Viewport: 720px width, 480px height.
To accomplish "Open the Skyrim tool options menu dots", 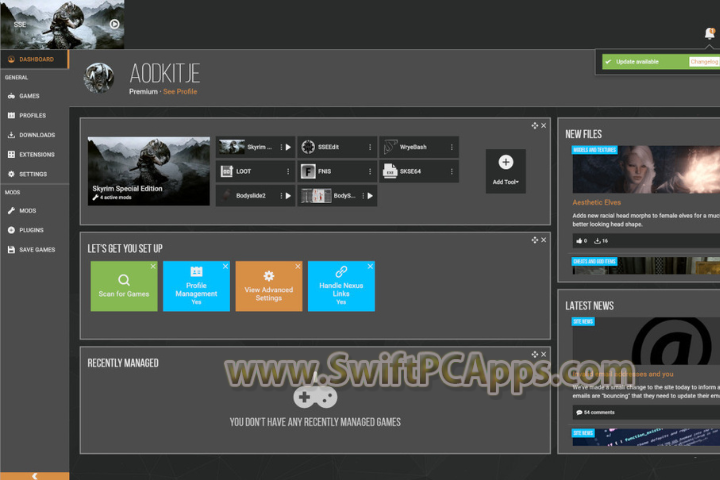I will (281, 147).
